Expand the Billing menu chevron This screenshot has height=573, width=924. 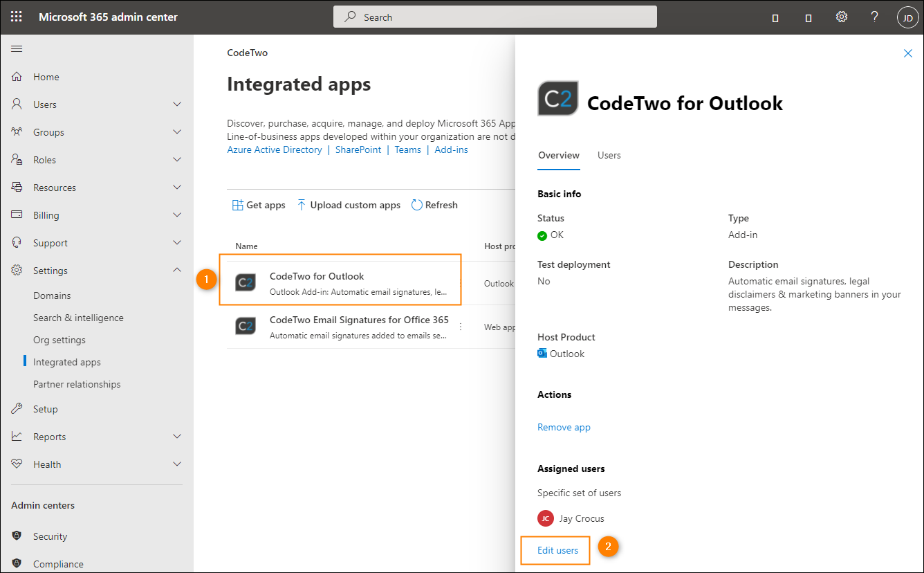point(177,215)
